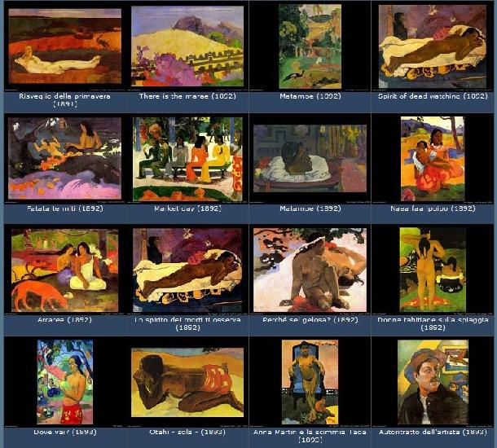The image size is (497, 448).
Task: Select the Arearea painting with red dog
Action: click(x=64, y=270)
